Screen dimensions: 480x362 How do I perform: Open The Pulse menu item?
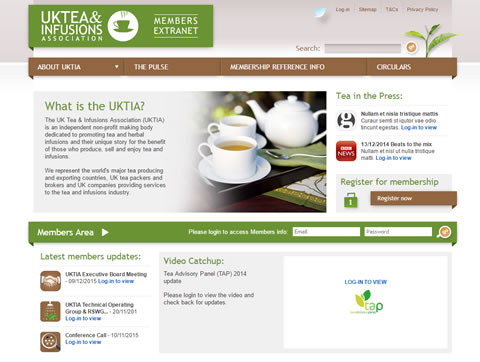coord(151,67)
